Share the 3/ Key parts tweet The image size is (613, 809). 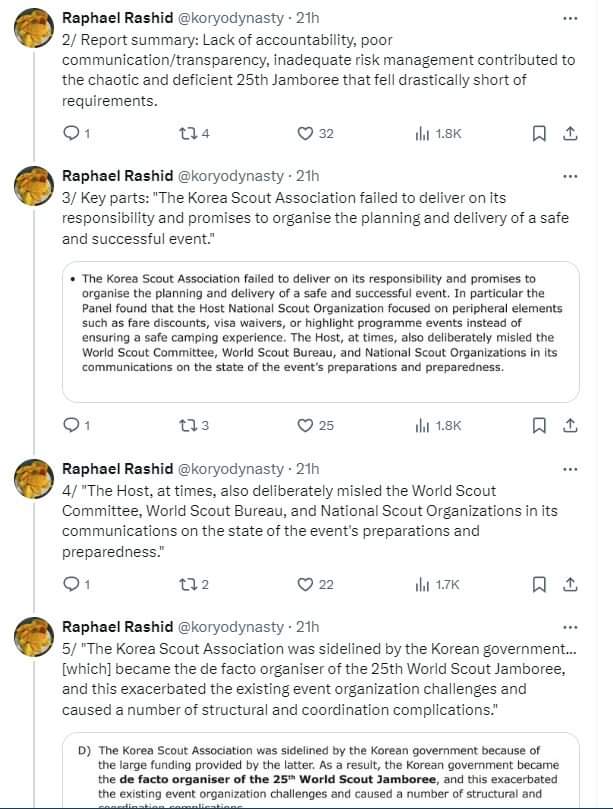tap(570, 425)
